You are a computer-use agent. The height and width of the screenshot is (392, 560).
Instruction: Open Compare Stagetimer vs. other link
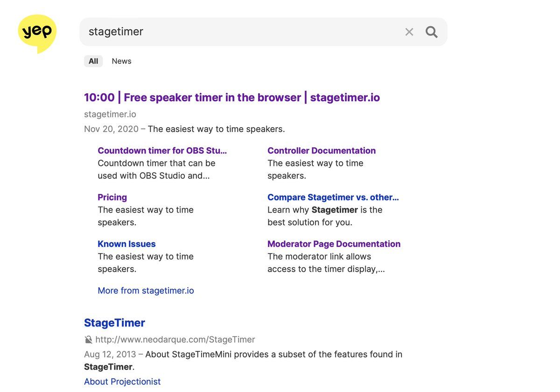tap(333, 197)
